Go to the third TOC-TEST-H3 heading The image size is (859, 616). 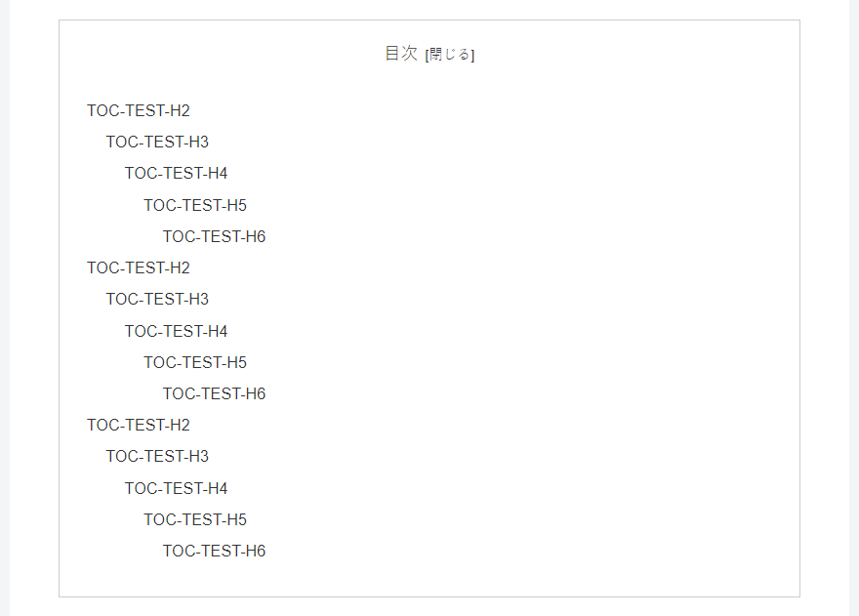click(x=157, y=456)
